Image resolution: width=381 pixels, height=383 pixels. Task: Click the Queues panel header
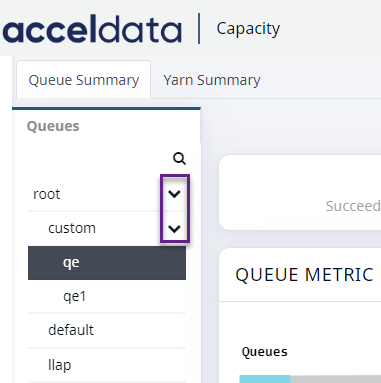(53, 126)
